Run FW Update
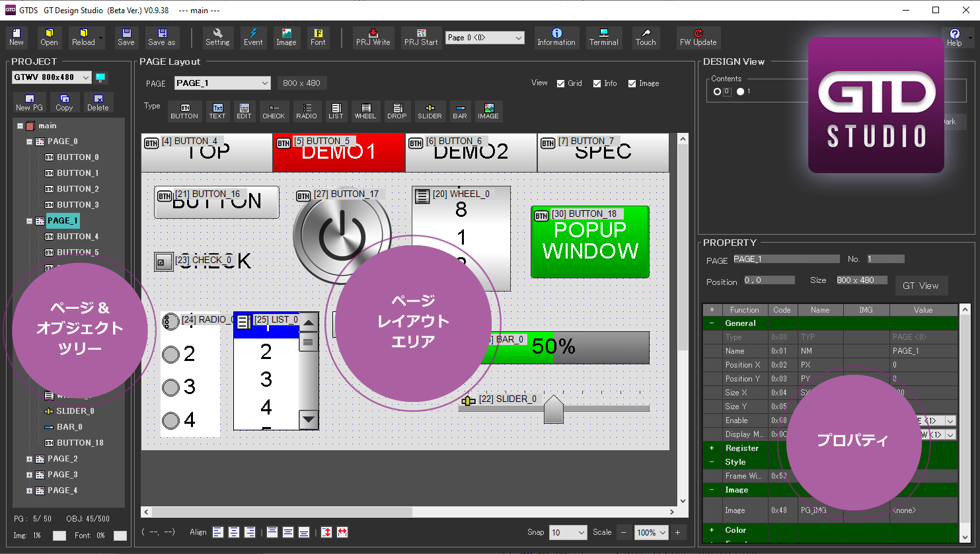 pos(698,38)
